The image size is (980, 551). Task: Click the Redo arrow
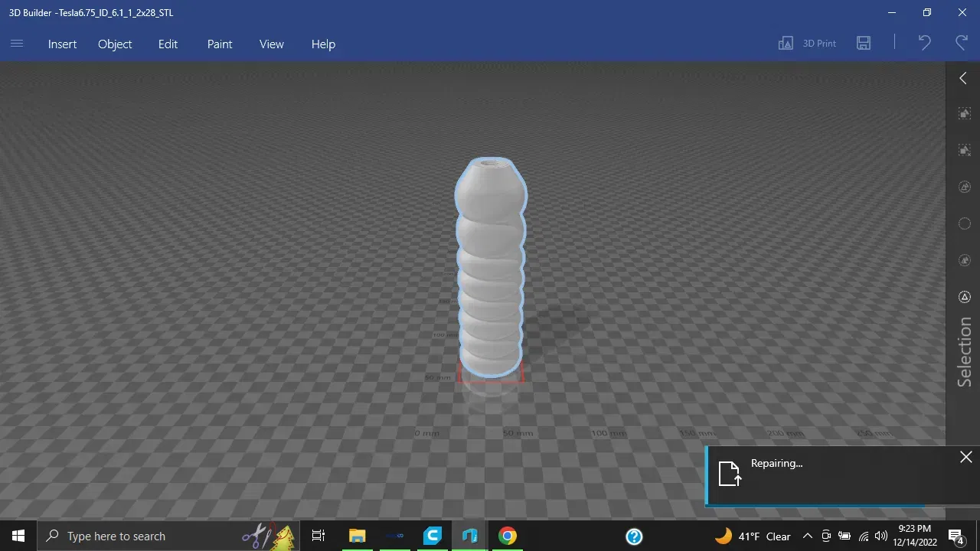coord(962,44)
